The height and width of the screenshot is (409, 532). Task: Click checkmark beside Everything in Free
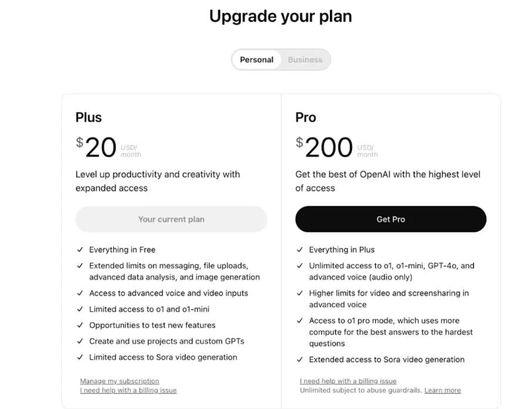click(x=80, y=249)
